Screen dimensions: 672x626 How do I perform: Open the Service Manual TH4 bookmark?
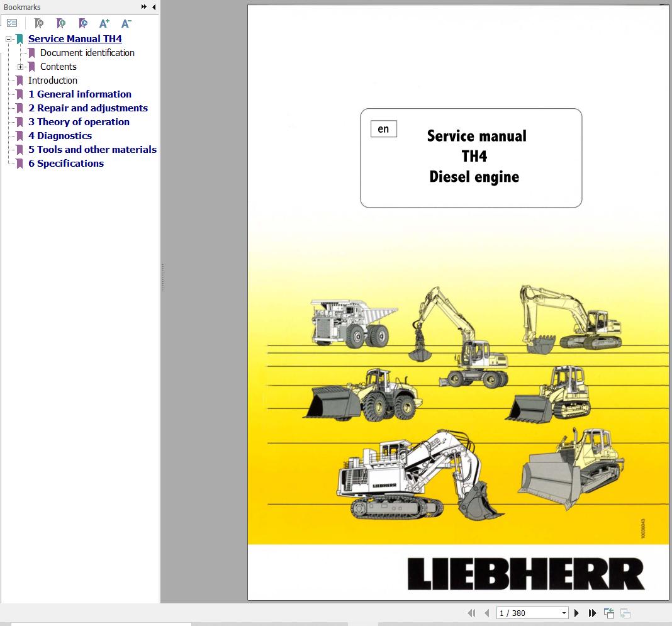click(75, 38)
